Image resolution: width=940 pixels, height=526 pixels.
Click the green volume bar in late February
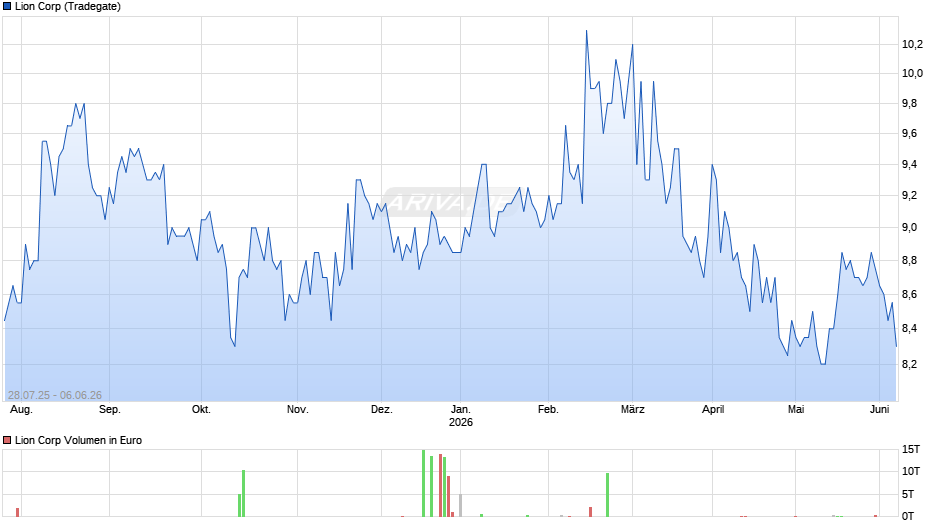[x=607, y=495]
